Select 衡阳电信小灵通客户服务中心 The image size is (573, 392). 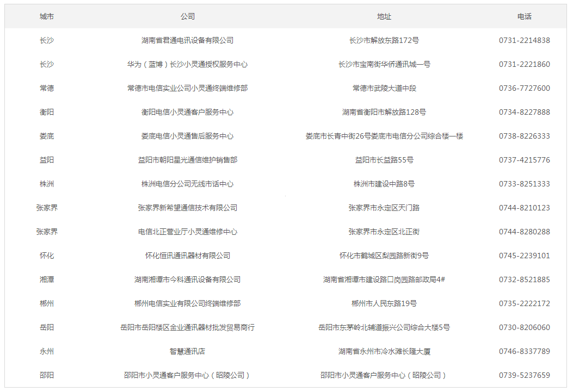pyautogui.click(x=188, y=112)
